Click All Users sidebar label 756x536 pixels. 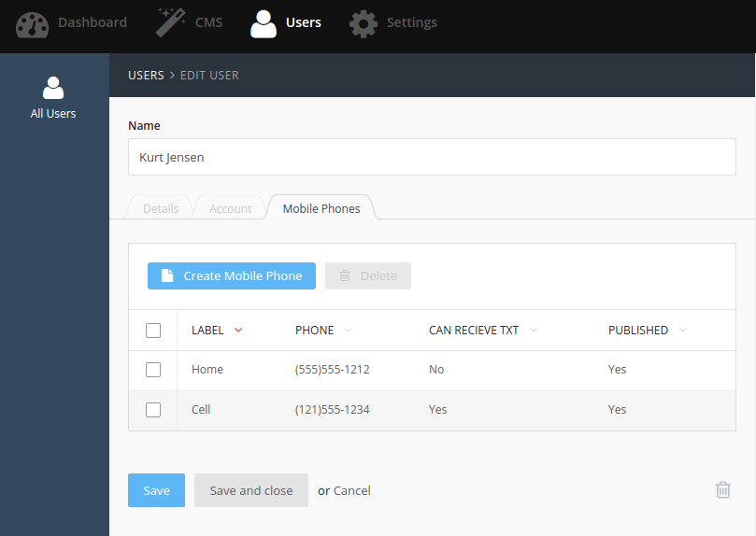coord(53,113)
